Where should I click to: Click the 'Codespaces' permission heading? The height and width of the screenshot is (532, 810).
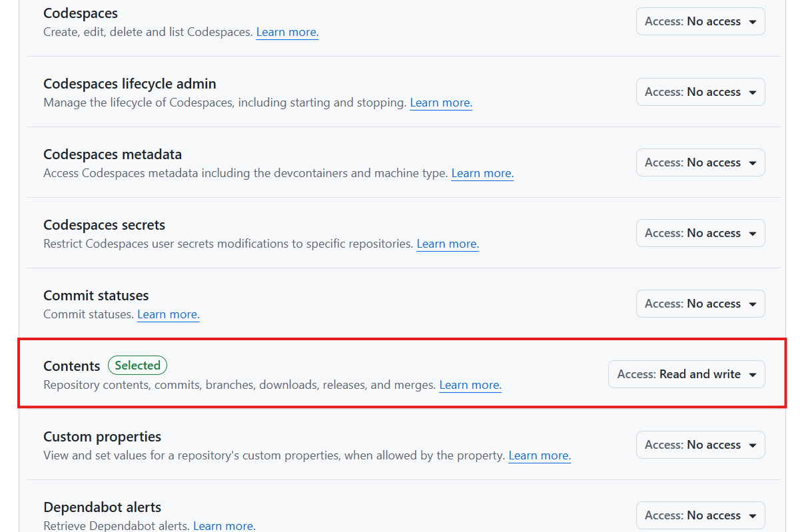point(81,13)
